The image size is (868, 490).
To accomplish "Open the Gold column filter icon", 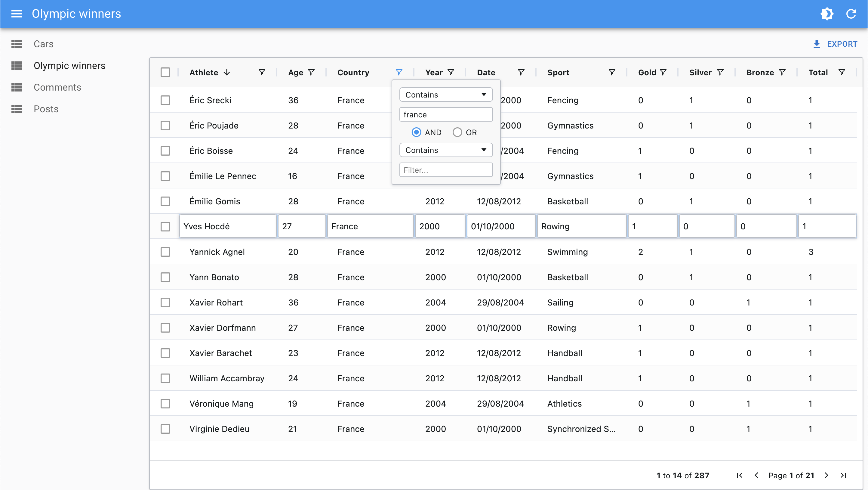I will 663,72.
